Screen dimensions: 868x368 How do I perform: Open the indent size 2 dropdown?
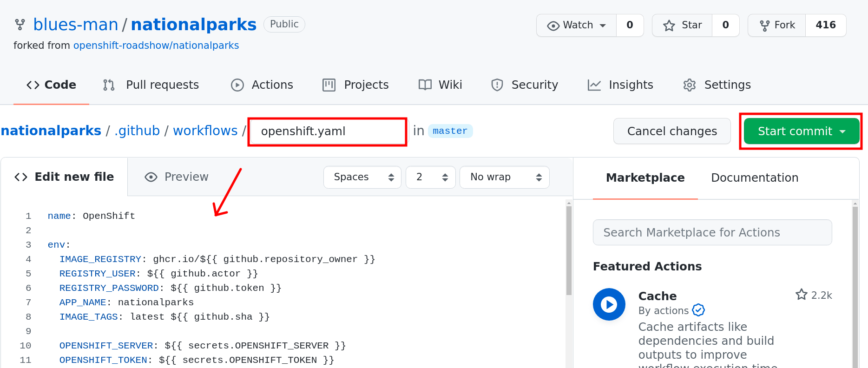(x=431, y=177)
